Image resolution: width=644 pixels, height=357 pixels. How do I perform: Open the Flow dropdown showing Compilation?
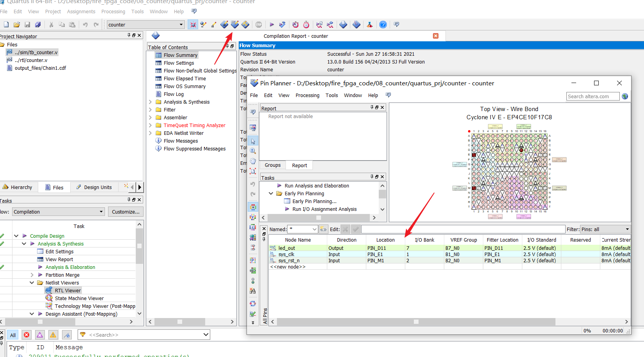59,212
